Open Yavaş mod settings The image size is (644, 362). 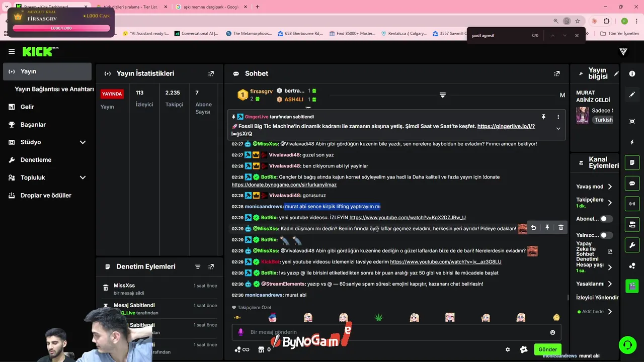[610, 187]
